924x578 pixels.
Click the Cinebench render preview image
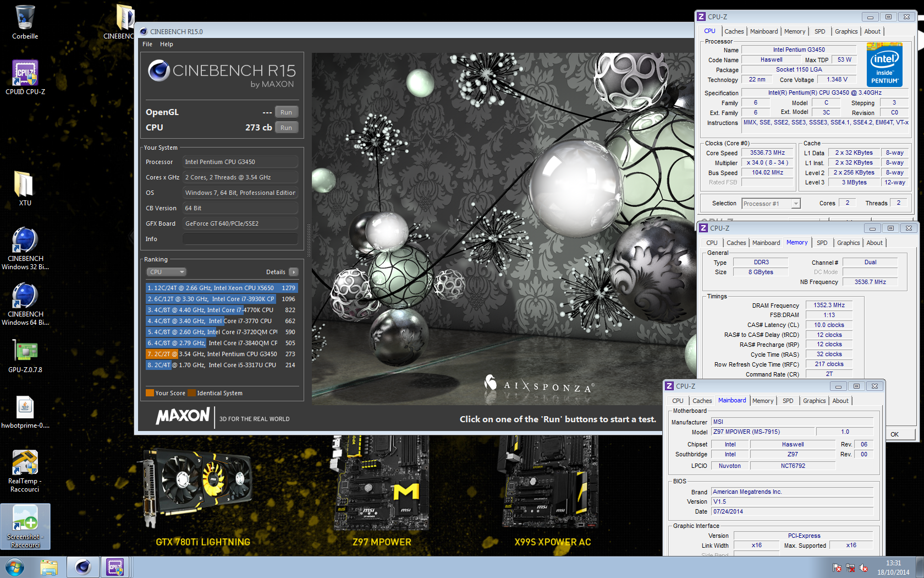(x=503, y=228)
